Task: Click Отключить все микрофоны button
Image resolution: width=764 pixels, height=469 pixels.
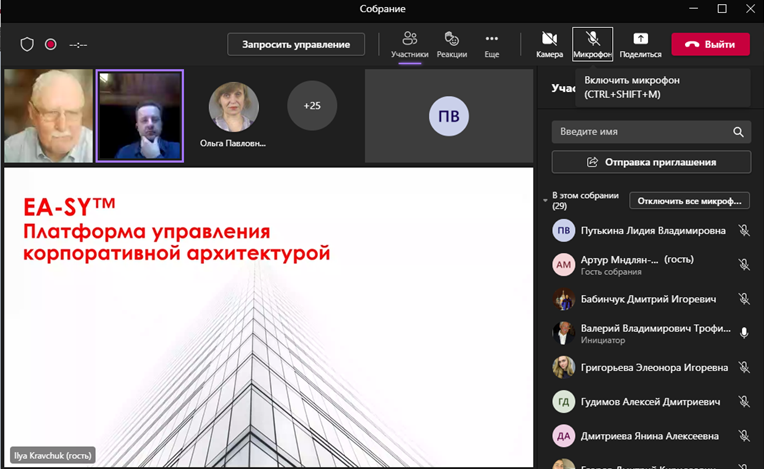Action: coord(689,201)
